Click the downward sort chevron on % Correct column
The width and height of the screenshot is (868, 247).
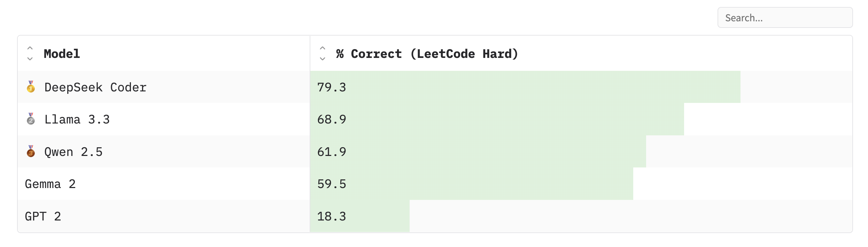tap(322, 59)
